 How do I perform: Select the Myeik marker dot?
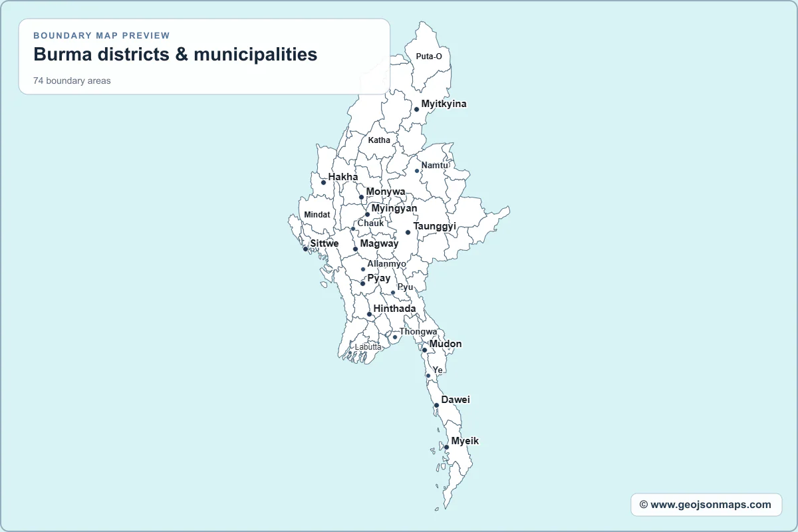[446, 448]
